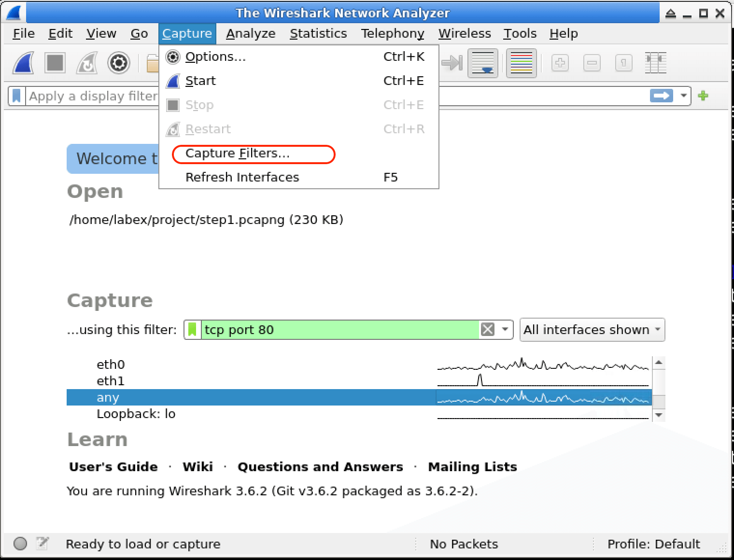This screenshot has width=734, height=560.
Task: Select Capture Filters... menu entry
Action: click(x=238, y=154)
